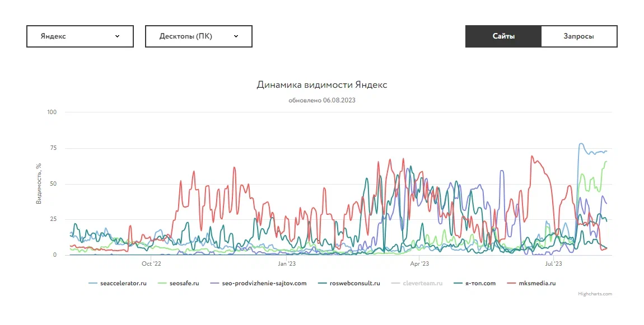Open the Десктопы (ПК) device dropdown
The image size is (644, 325).
pos(199,36)
